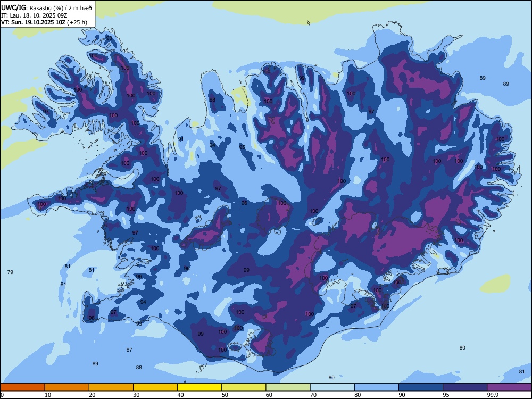Click the '87' humidity value on the map
The image size is (532, 399).
coord(129,350)
